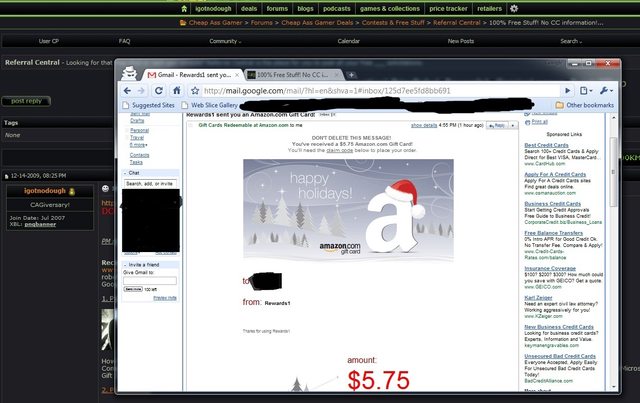Open Travel label in Gmail
The height and width of the screenshot is (403, 640).
(x=137, y=138)
